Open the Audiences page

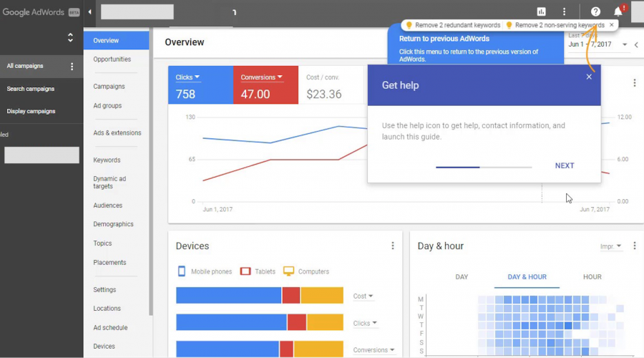107,205
